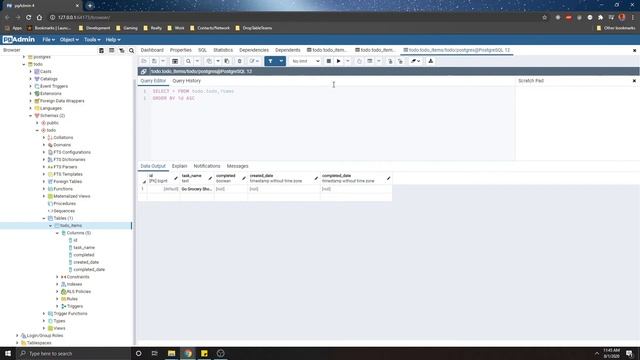
Task: Open the No limit rows dropdown
Action: 305,61
